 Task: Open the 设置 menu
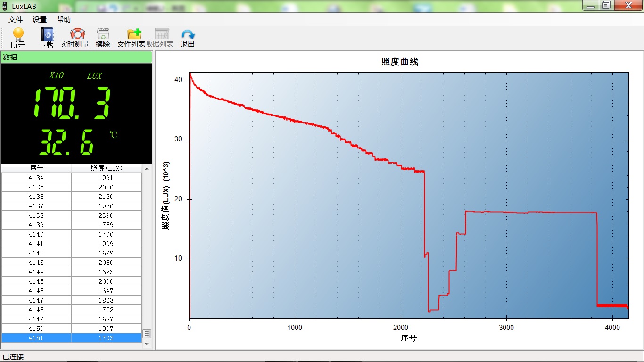tap(40, 20)
